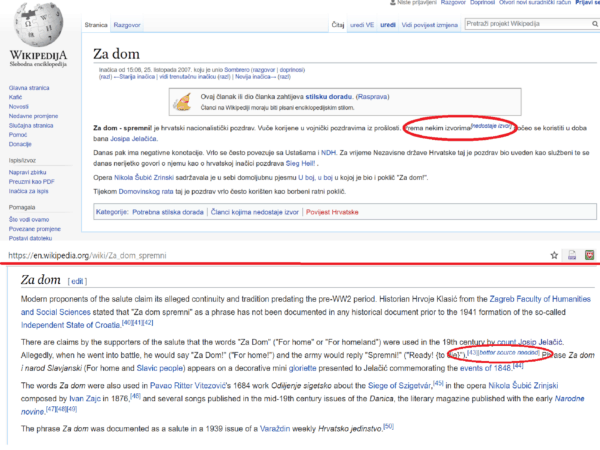This screenshot has height=450, width=600.
Task: Click the 'Povijest Hrvatske' category link
Action: tap(331, 213)
